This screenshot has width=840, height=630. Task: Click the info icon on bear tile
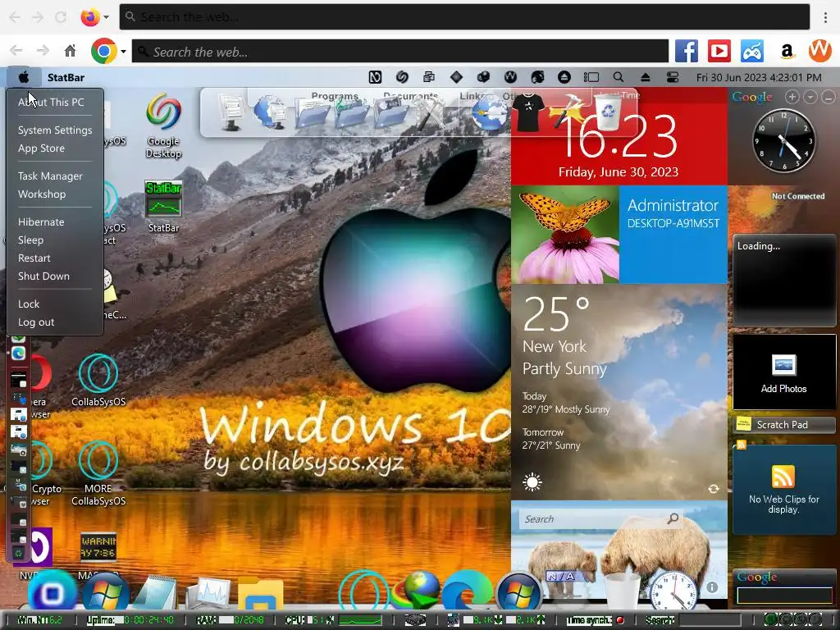click(x=711, y=587)
